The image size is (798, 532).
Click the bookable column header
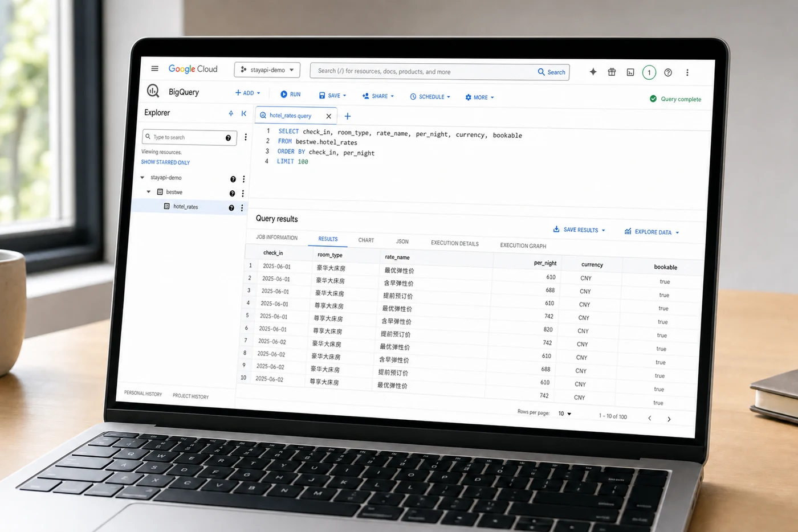tap(666, 267)
